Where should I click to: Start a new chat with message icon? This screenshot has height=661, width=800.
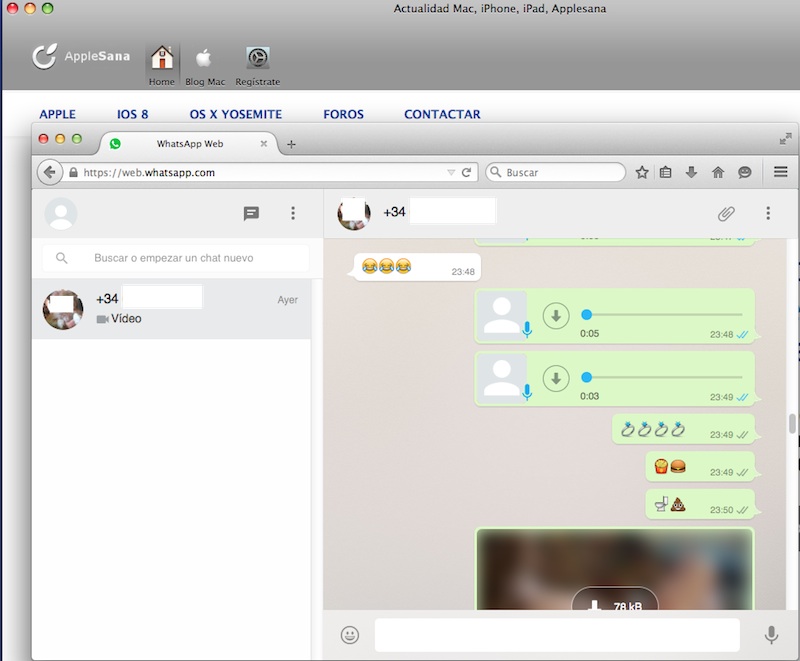click(x=251, y=213)
